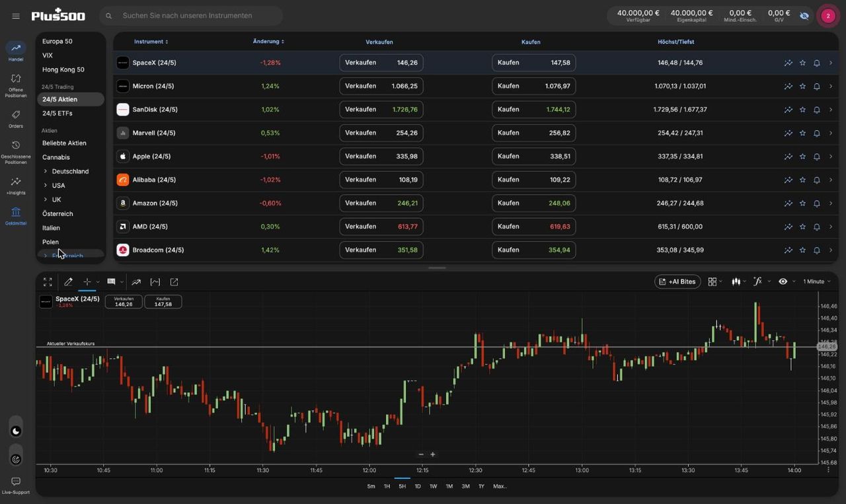Toggle account balance visibility eye
The height and width of the screenshot is (504, 846).
click(x=804, y=15)
